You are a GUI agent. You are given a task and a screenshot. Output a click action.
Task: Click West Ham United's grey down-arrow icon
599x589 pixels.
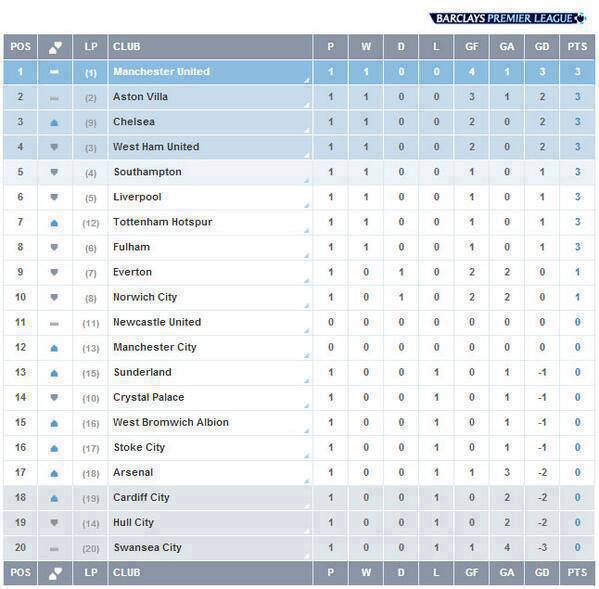click(54, 147)
